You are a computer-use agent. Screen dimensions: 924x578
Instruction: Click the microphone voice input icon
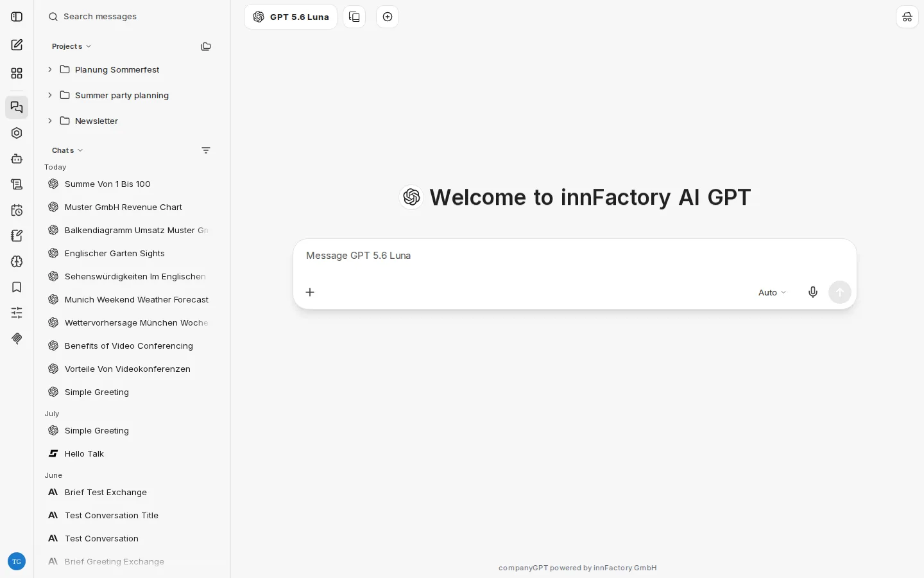pos(813,292)
